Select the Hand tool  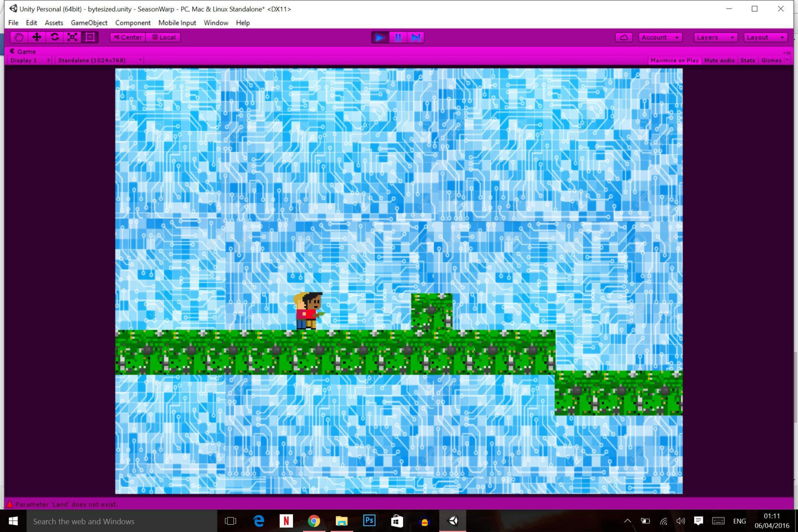point(19,37)
